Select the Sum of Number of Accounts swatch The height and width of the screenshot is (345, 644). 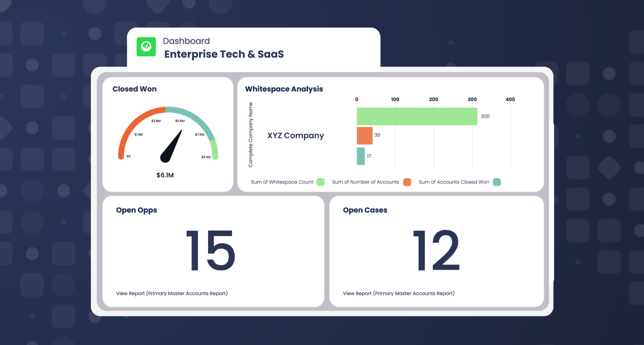pyautogui.click(x=407, y=182)
